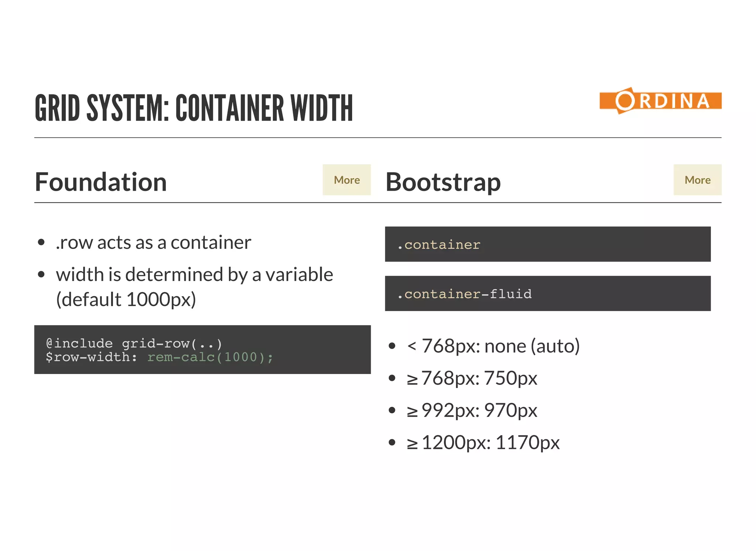Open the Bootstrap More button

click(697, 180)
